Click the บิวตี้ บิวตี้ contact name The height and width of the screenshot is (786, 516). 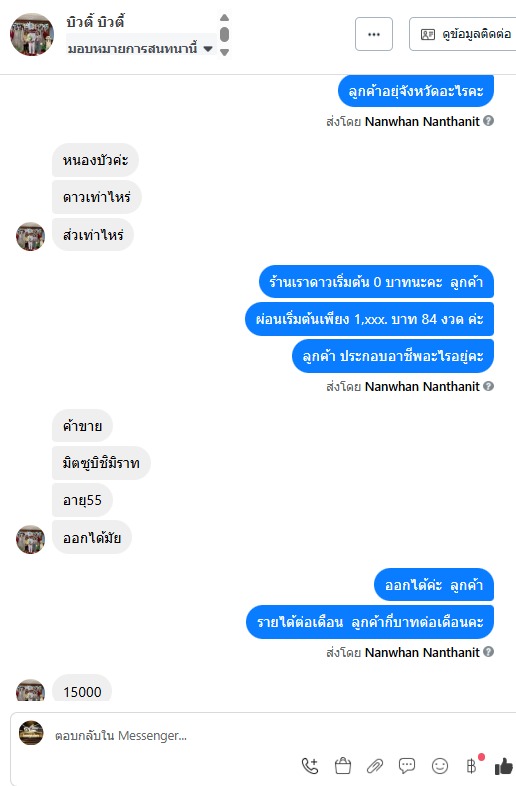pos(95,22)
